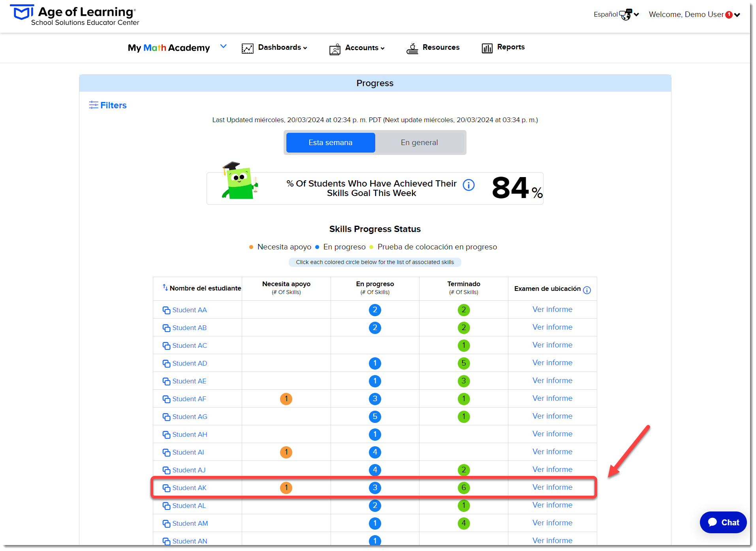
Task: Open Student AC profile link
Action: [190, 346]
